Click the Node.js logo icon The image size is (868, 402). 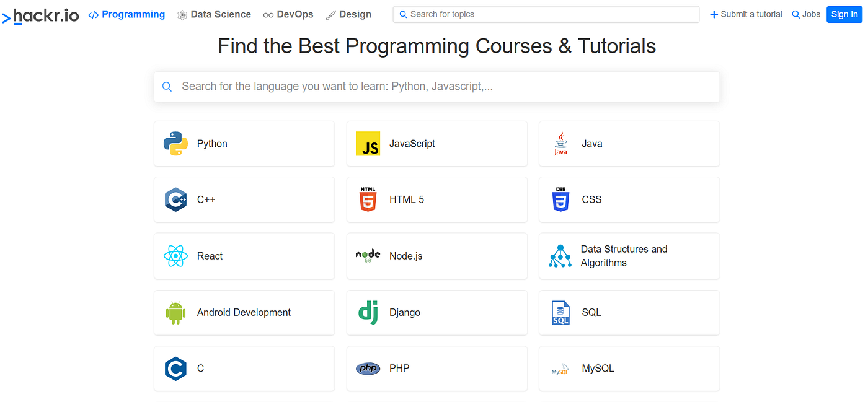[368, 256]
